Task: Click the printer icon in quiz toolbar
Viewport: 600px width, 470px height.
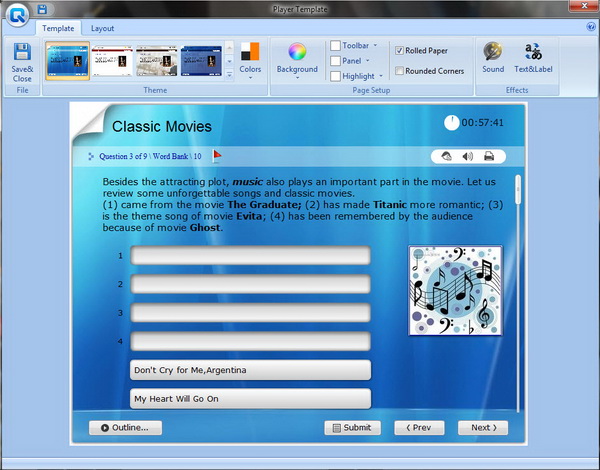Action: (x=489, y=156)
